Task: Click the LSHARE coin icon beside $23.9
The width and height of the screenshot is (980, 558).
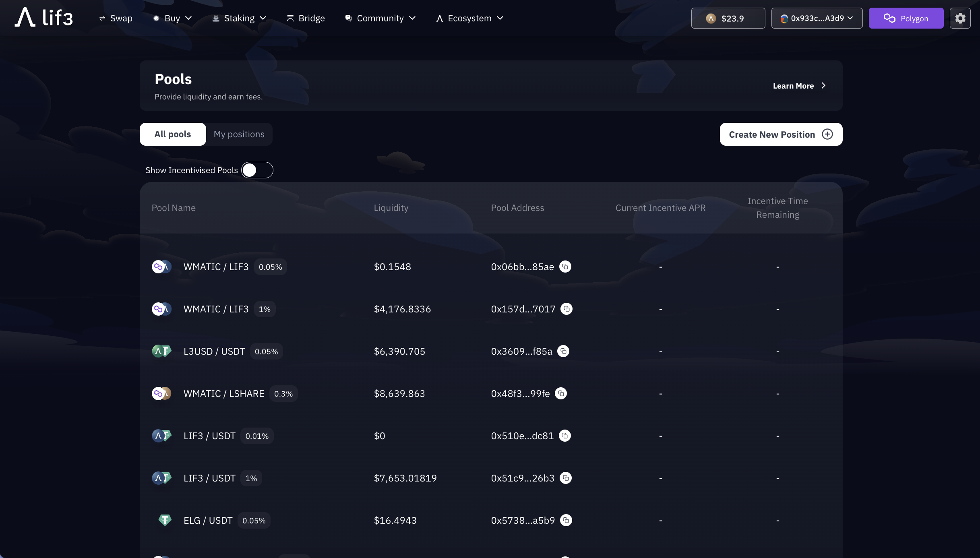Action: click(711, 18)
